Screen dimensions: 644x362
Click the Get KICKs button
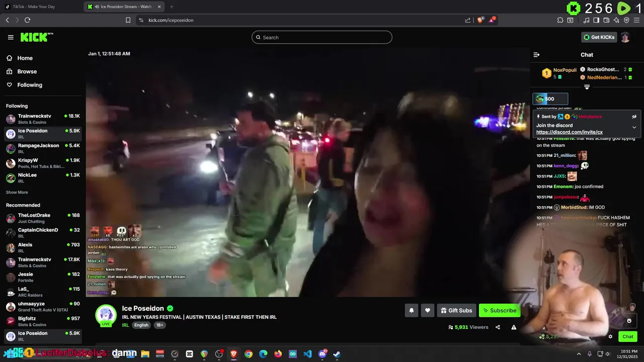tap(599, 37)
